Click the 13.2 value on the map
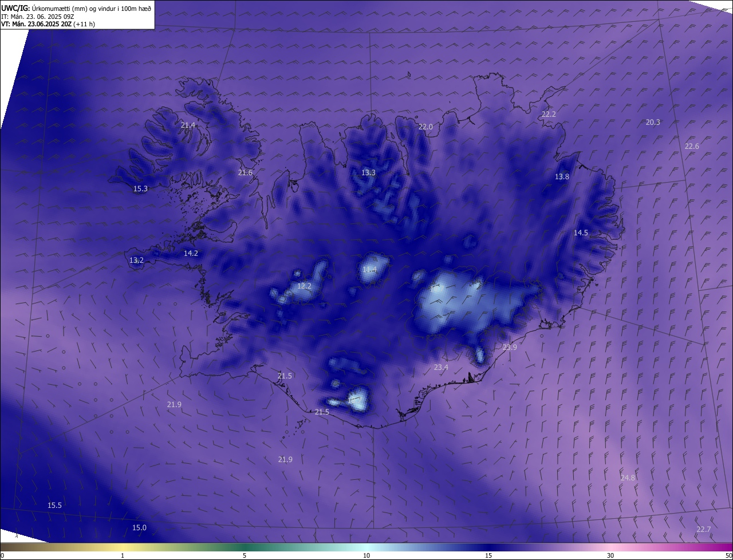This screenshot has width=733, height=560. point(136,260)
